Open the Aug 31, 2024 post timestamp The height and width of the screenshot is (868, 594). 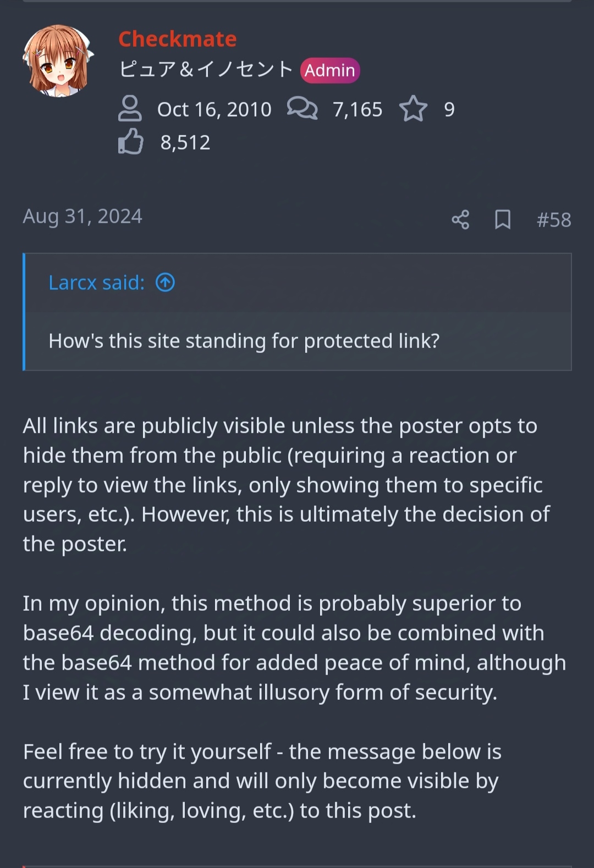pyautogui.click(x=82, y=216)
